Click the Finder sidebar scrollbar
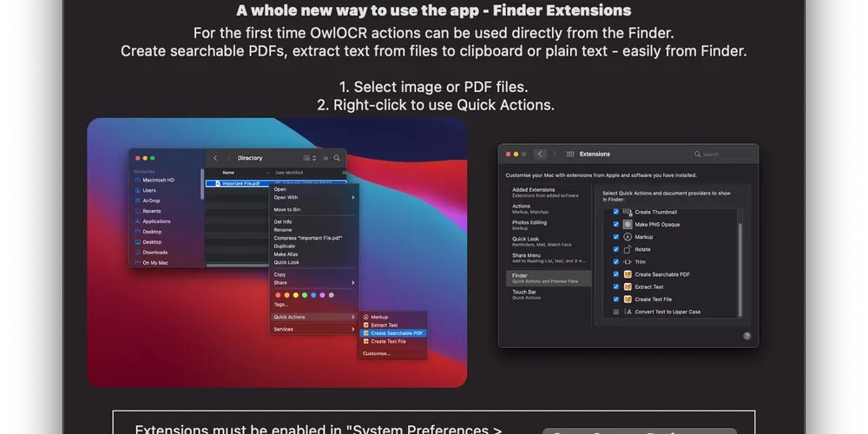Viewport: 868px width, 434px height. point(202,184)
